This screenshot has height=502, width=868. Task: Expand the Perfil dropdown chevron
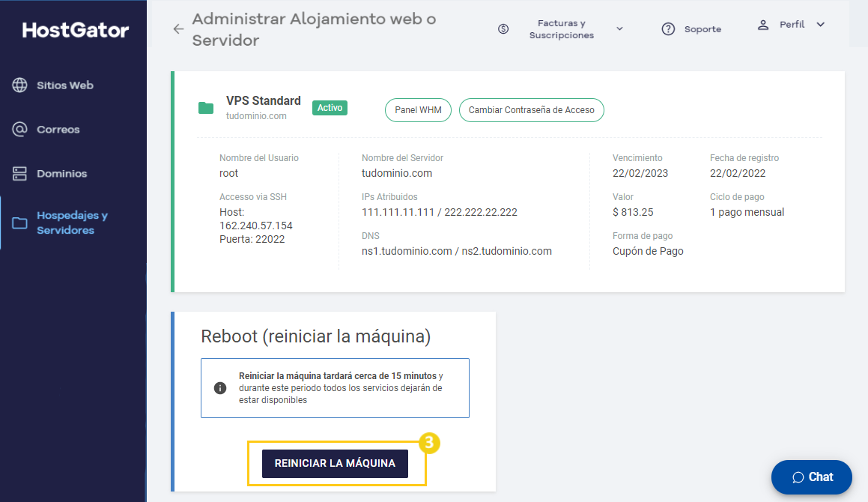point(820,25)
